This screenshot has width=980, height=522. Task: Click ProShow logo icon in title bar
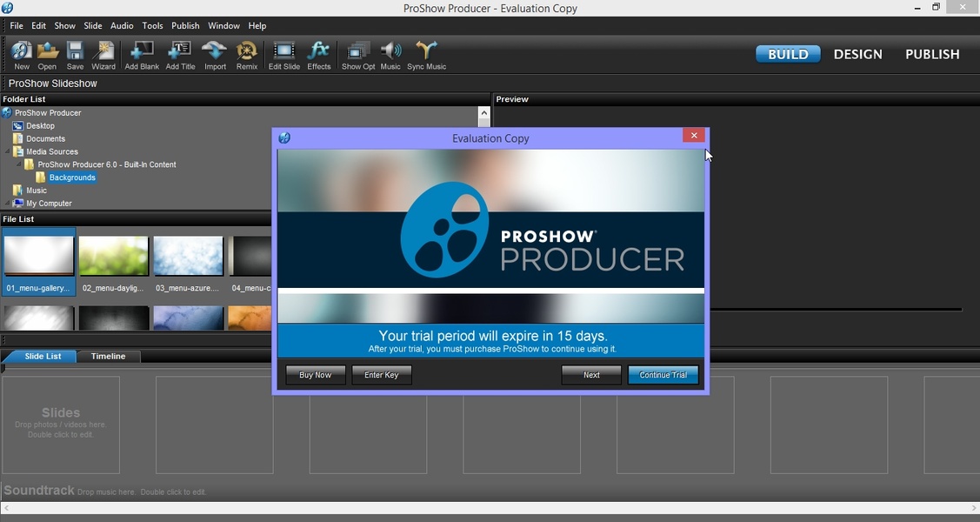[x=7, y=8]
